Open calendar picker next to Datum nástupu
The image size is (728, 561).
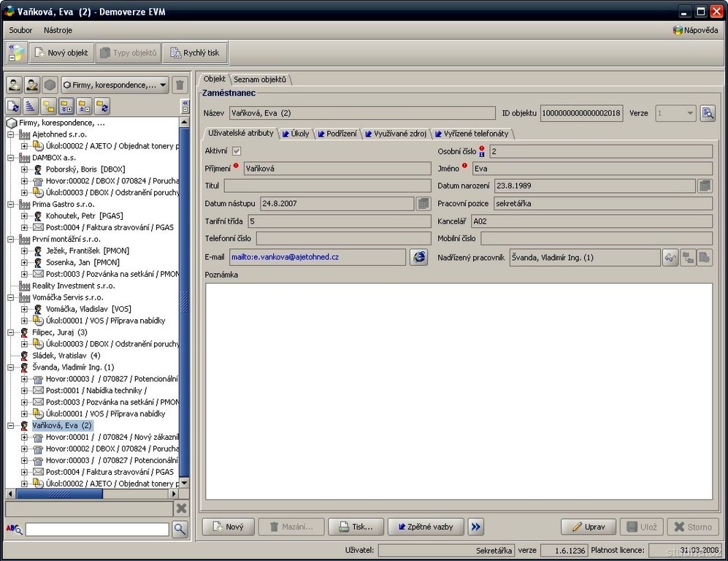pyautogui.click(x=424, y=204)
